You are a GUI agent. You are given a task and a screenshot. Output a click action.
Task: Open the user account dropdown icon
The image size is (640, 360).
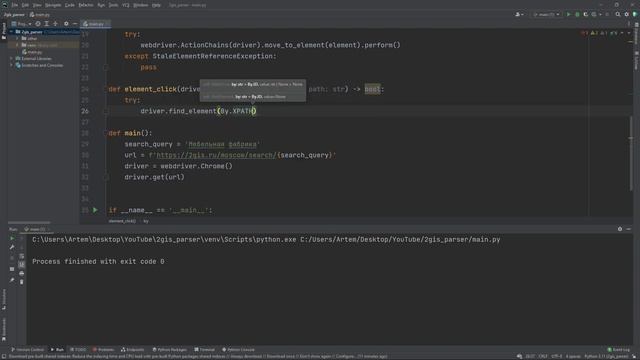tap(519, 14)
